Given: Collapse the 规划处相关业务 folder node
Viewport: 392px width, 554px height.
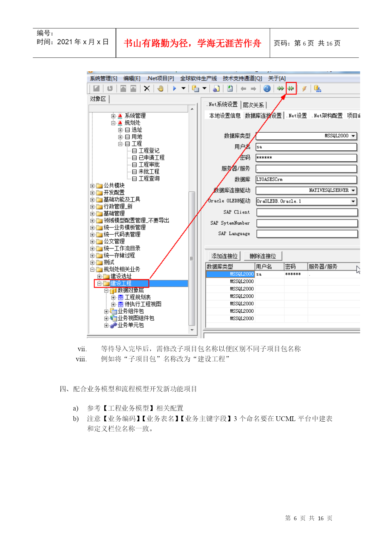Looking at the screenshot, I should (x=92, y=270).
